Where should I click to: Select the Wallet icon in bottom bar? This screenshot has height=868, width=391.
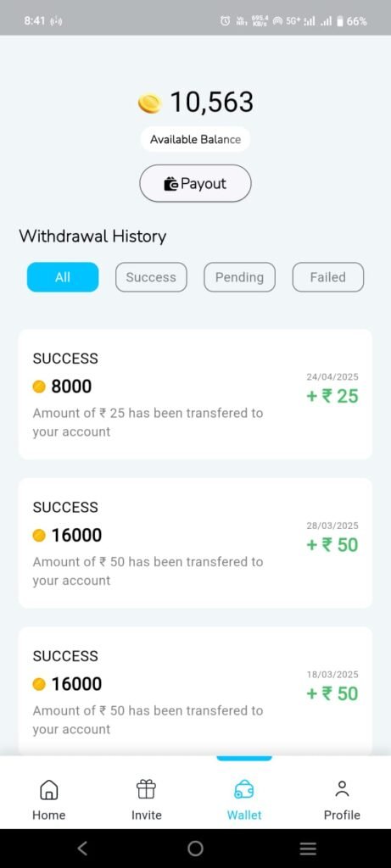(x=244, y=790)
